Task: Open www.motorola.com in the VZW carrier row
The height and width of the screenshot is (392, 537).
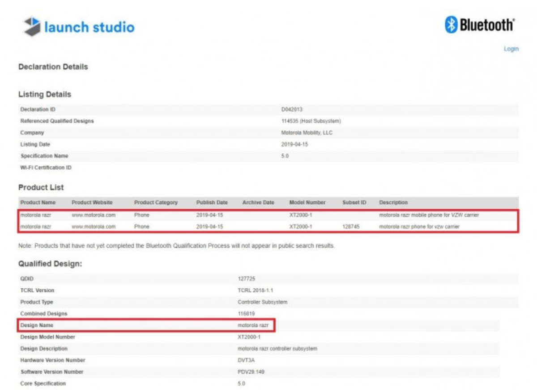Action: tap(94, 215)
